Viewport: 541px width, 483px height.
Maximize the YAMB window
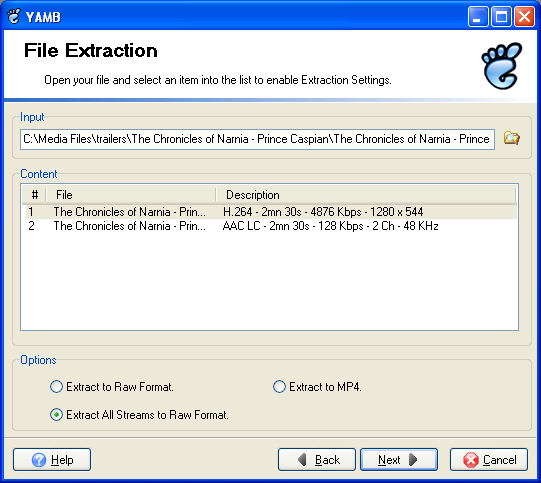pyautogui.click(x=501, y=16)
